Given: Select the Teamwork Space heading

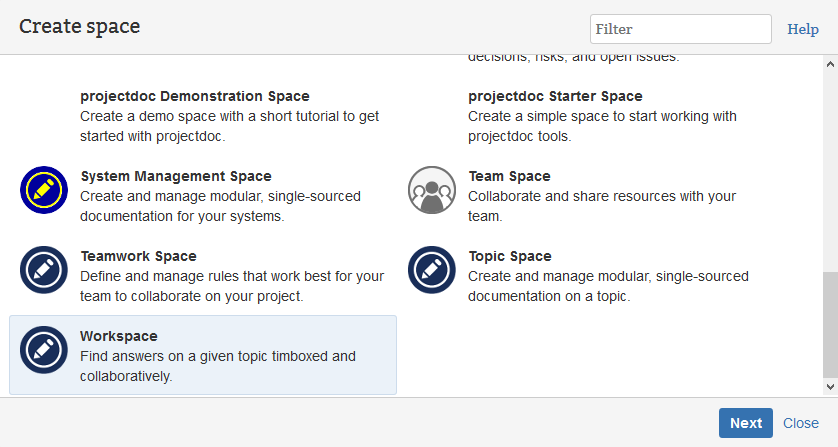Looking at the screenshot, I should pyautogui.click(x=138, y=256).
